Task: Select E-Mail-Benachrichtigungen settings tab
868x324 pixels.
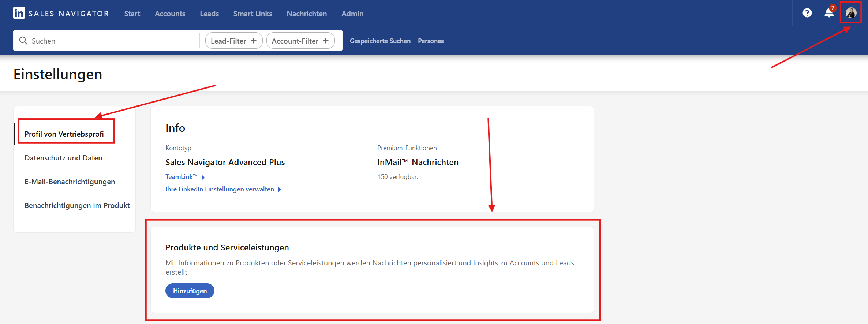Action: pos(70,182)
